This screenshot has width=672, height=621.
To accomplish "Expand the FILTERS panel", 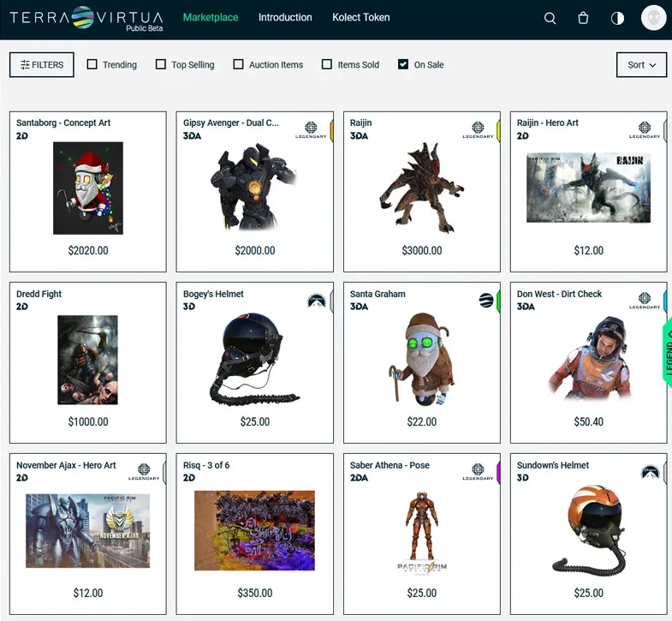I will pyautogui.click(x=42, y=64).
